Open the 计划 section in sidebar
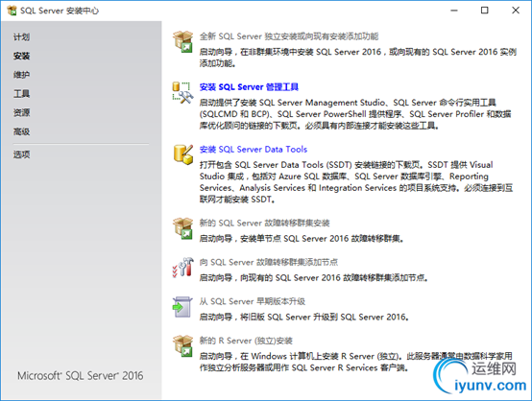This screenshot has width=532, height=401. 21,37
